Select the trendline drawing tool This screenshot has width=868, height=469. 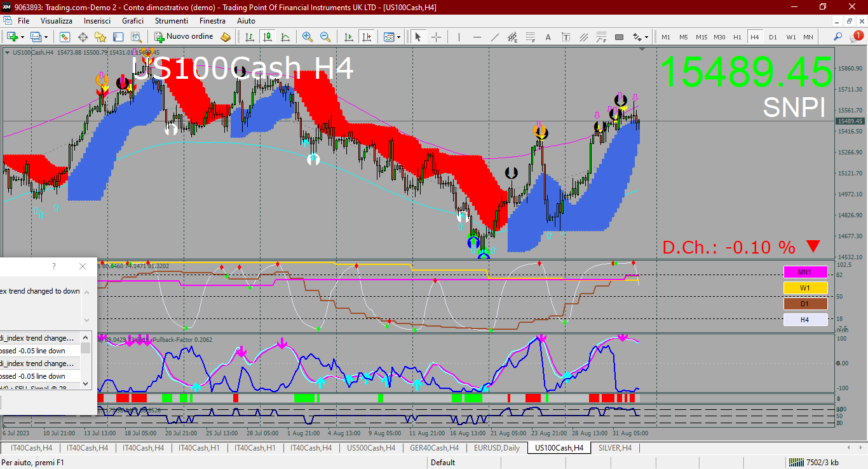pyautogui.click(x=495, y=37)
